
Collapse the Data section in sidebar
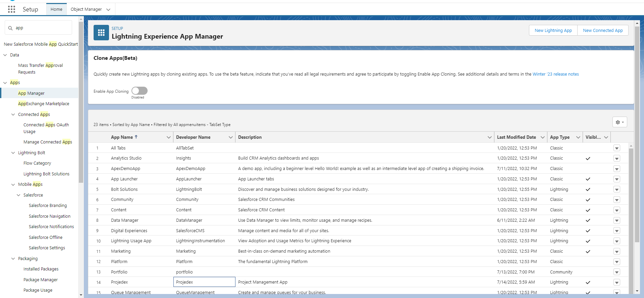point(5,55)
